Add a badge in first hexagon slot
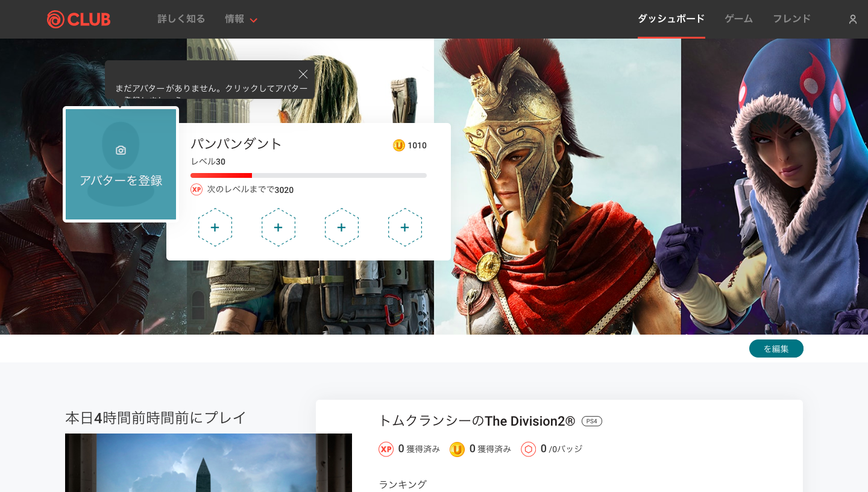This screenshot has width=868, height=492. [215, 227]
